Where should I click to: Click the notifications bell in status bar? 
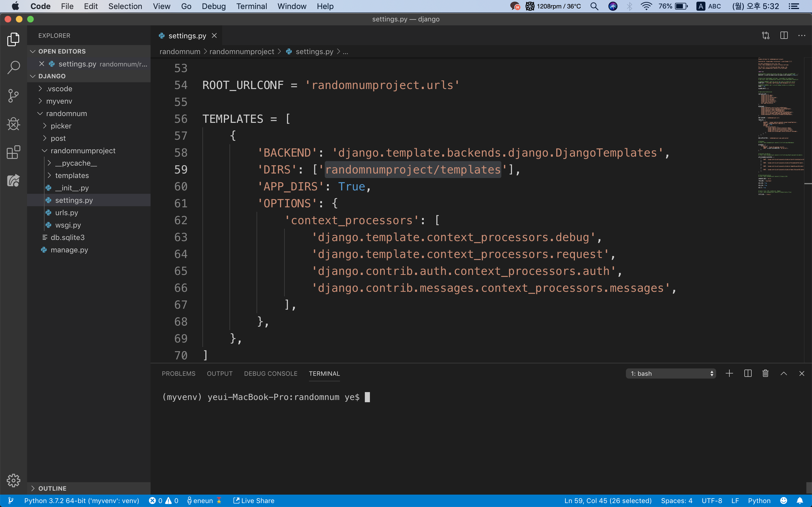tap(800, 501)
